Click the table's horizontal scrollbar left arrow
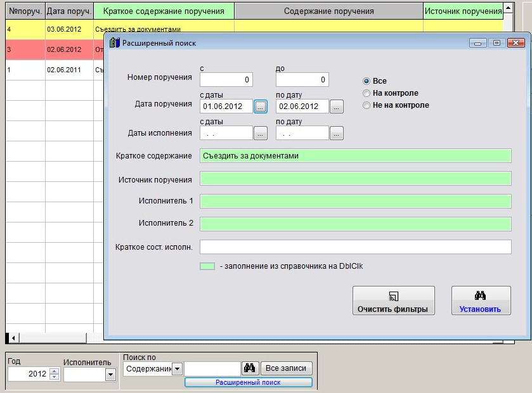This screenshot has height=393, width=532. click(13, 338)
